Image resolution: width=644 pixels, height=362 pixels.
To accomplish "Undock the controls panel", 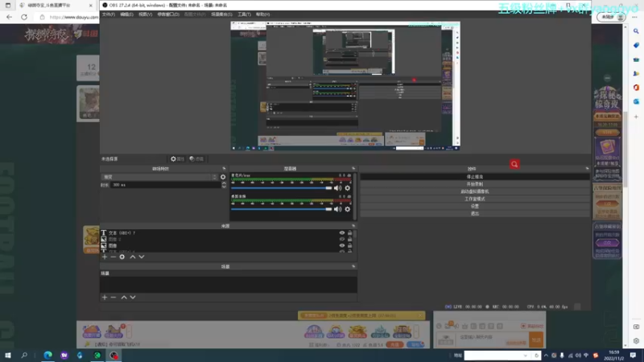I will tap(587, 169).
